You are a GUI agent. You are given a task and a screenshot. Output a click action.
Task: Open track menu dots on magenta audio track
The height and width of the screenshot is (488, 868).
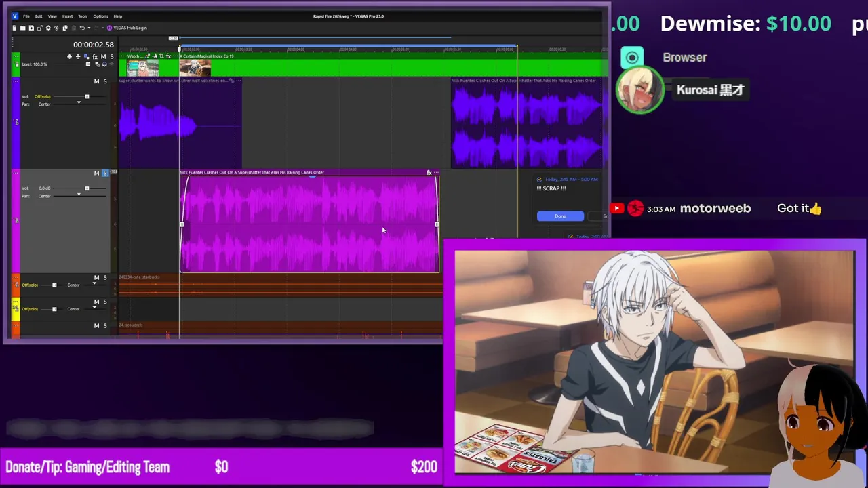pyautogui.click(x=16, y=173)
